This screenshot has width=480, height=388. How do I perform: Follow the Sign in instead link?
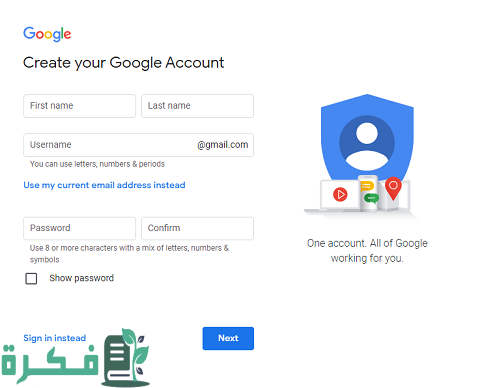[x=55, y=338]
